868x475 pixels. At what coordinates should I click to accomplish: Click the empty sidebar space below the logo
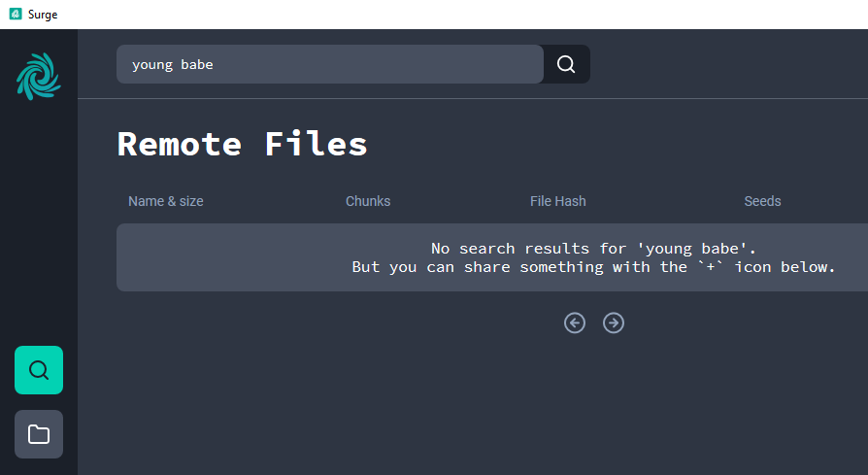tap(39, 223)
